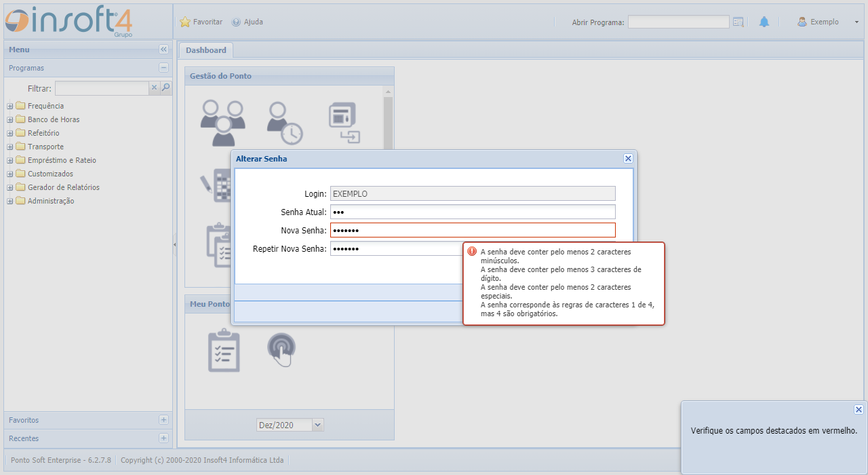Click the Favoritar star icon
Viewport: 868px width, 475px height.
coord(185,22)
